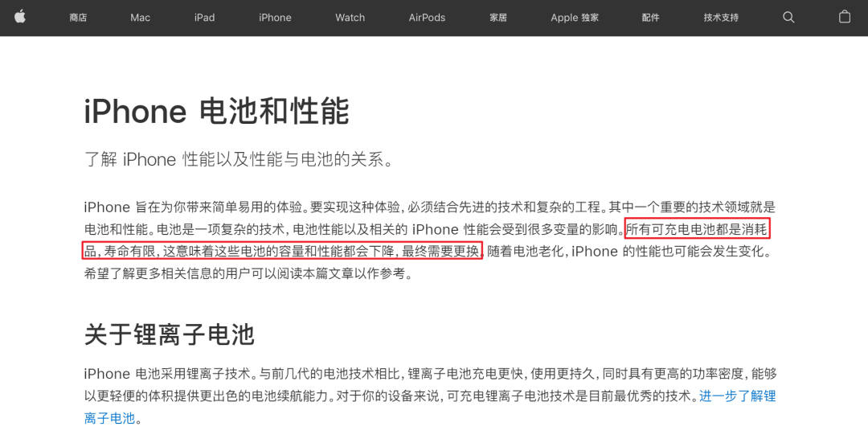Open the search magnifier icon
This screenshot has width=868, height=447.
point(788,17)
